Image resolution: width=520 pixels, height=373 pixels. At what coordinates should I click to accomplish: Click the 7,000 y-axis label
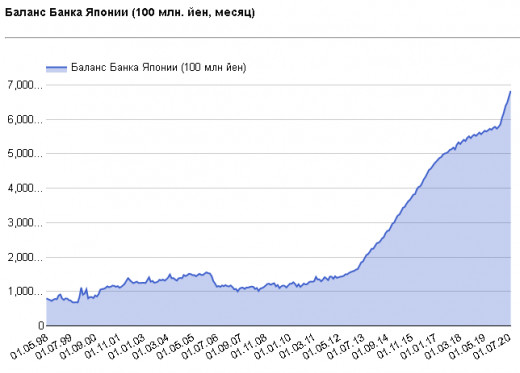tap(25, 85)
